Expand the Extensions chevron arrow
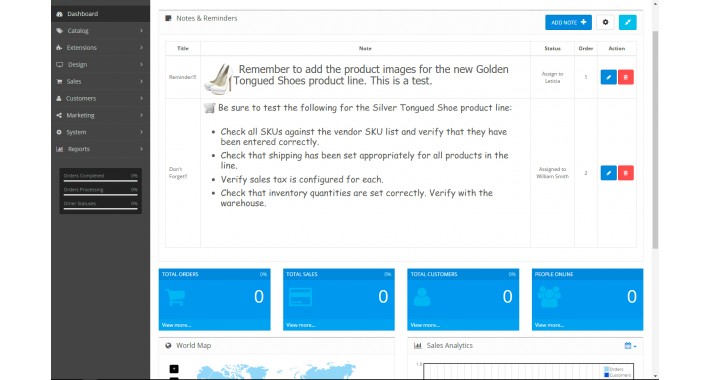 [141, 48]
